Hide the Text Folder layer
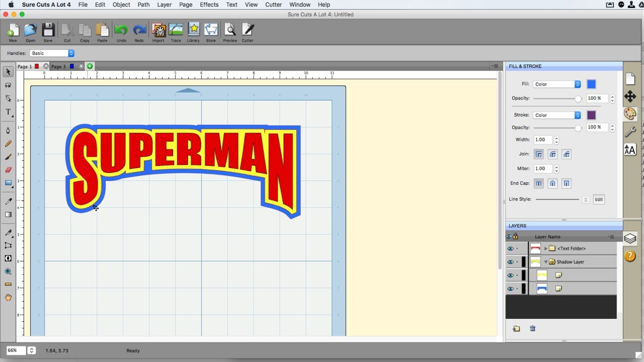 coord(510,248)
